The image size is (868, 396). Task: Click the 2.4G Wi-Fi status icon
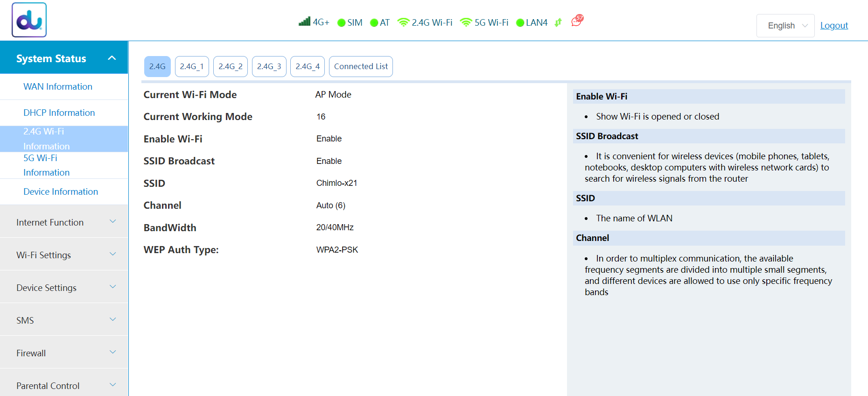403,22
